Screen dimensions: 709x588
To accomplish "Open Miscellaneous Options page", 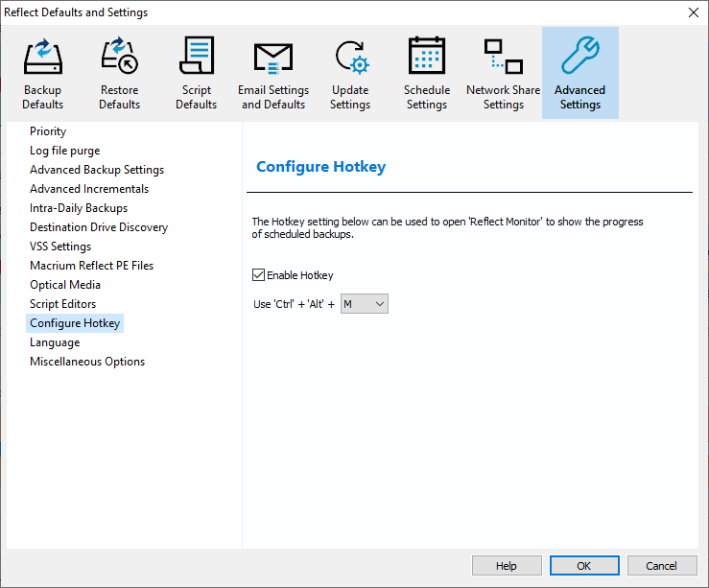I will click(87, 362).
